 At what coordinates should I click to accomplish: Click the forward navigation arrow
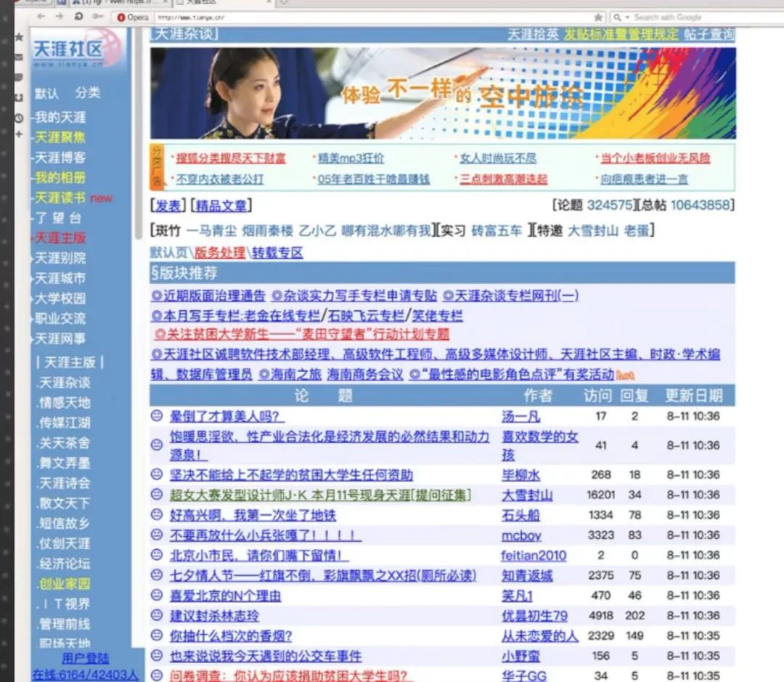pyautogui.click(x=60, y=17)
